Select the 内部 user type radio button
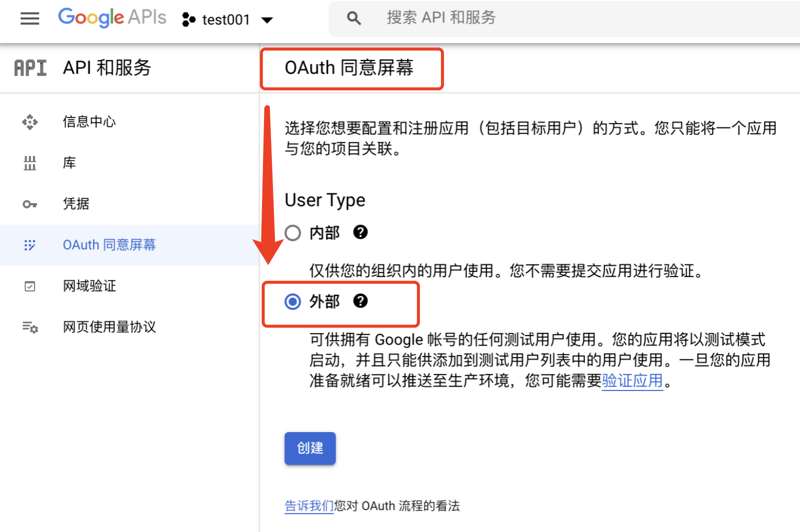The height and width of the screenshot is (532, 800). click(x=292, y=232)
